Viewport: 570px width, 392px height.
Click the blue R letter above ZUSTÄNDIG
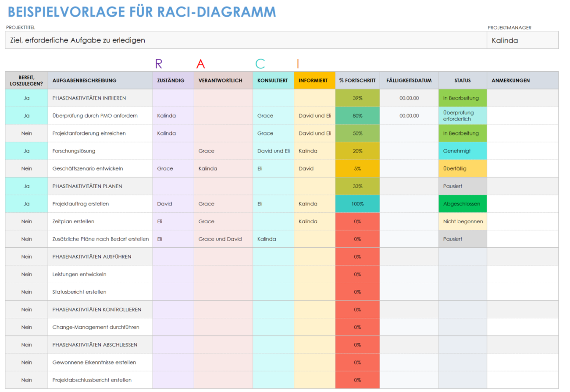[158, 64]
